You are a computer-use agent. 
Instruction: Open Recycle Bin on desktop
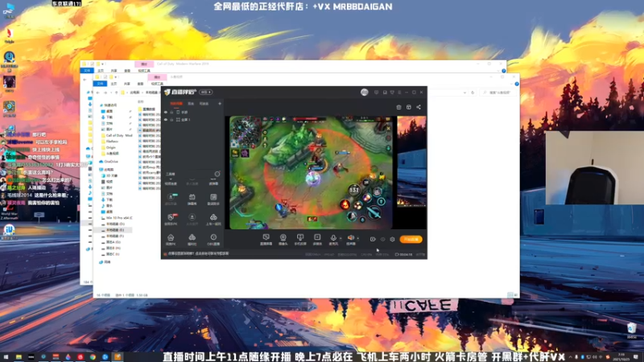click(632, 329)
